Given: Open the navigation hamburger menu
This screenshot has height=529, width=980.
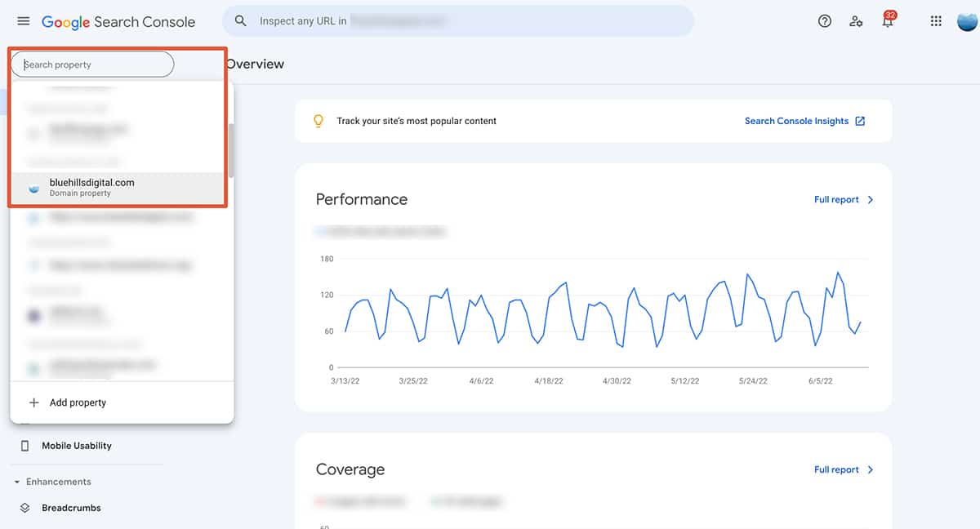Looking at the screenshot, I should (23, 21).
